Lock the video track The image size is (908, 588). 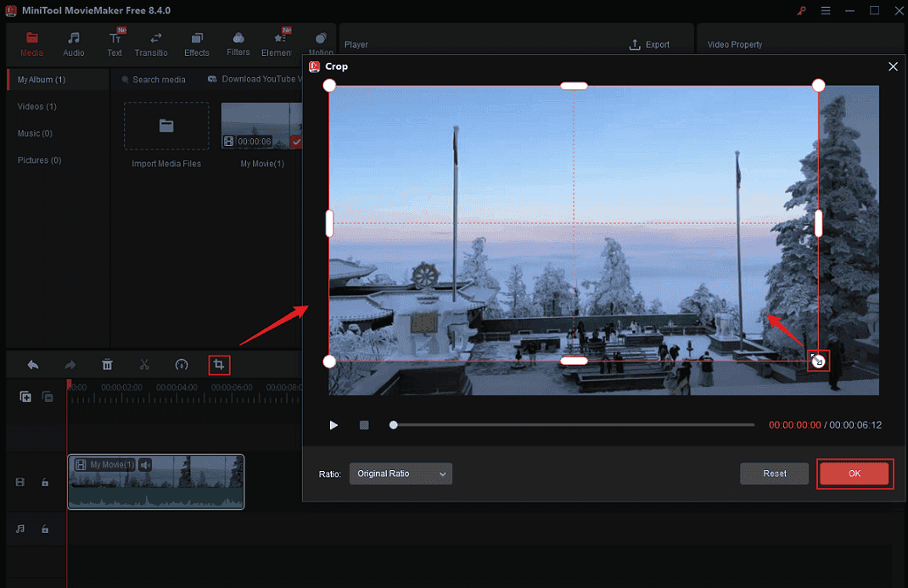[45, 482]
